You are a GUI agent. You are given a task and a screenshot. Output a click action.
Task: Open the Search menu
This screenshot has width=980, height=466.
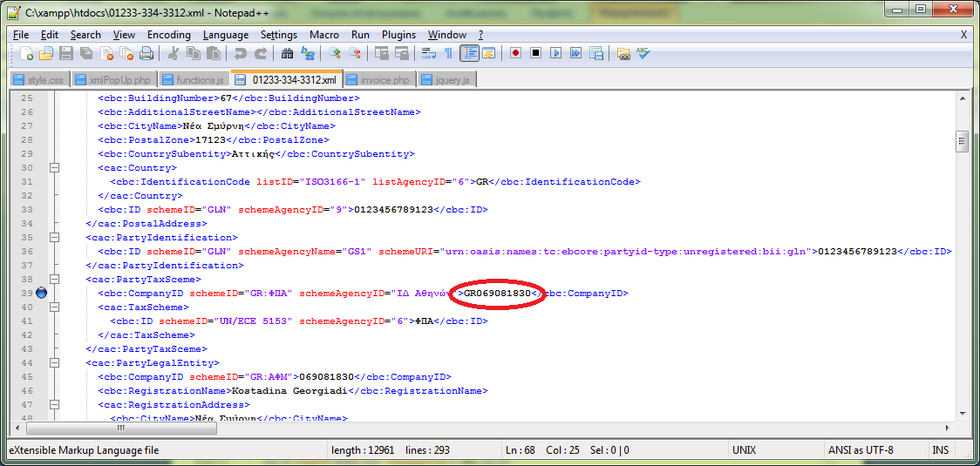(x=85, y=35)
